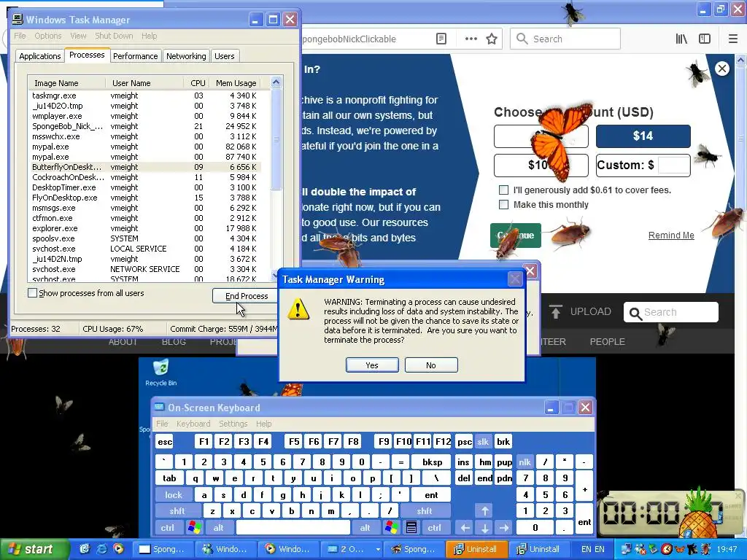Click the butterfly icon in the system tray
Screen dimensions: 747x560
click(x=679, y=550)
